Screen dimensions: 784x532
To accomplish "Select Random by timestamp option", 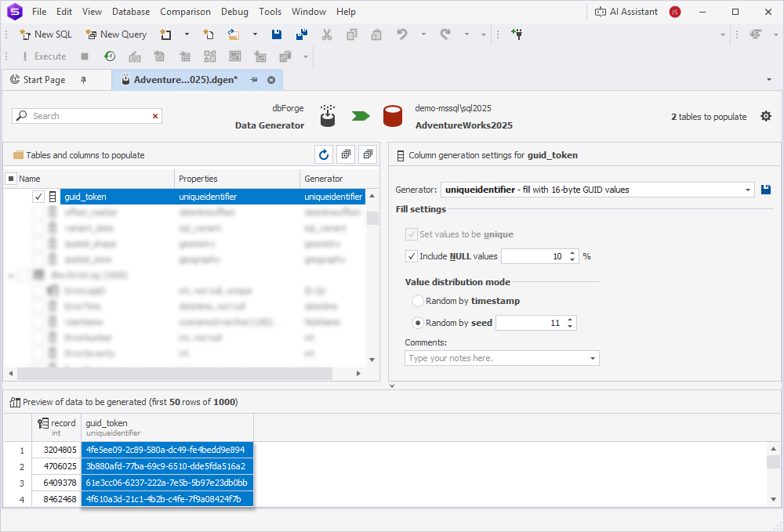I will [418, 301].
